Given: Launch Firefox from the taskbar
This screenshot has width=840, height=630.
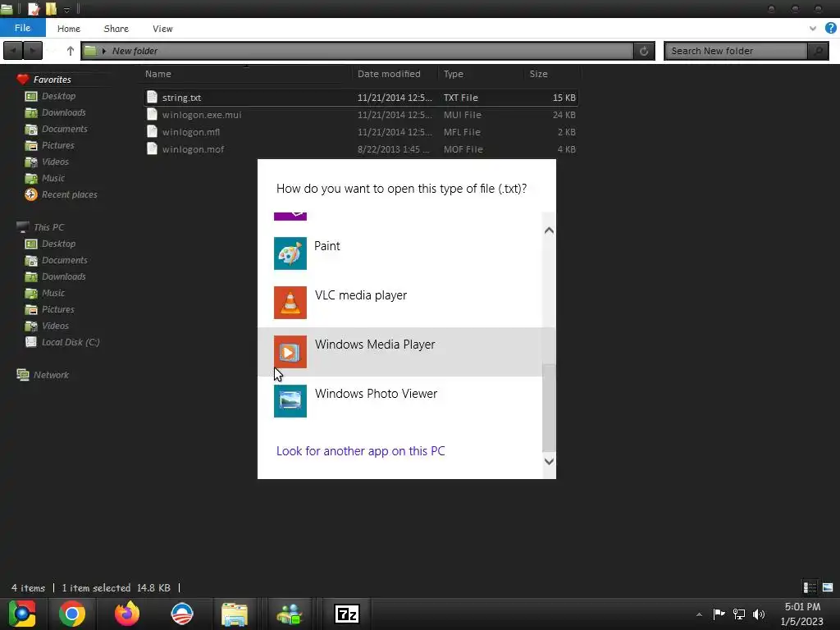Looking at the screenshot, I should [x=127, y=614].
